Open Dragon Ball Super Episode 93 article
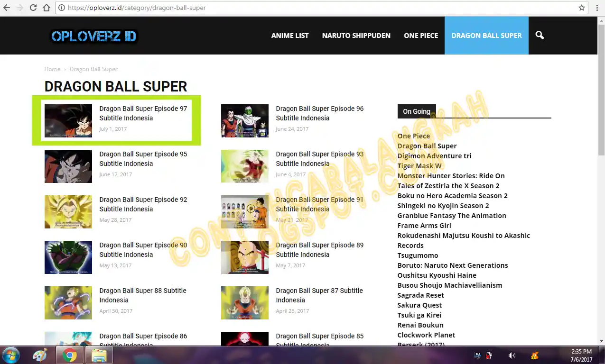The width and height of the screenshot is (605, 364). click(x=320, y=159)
